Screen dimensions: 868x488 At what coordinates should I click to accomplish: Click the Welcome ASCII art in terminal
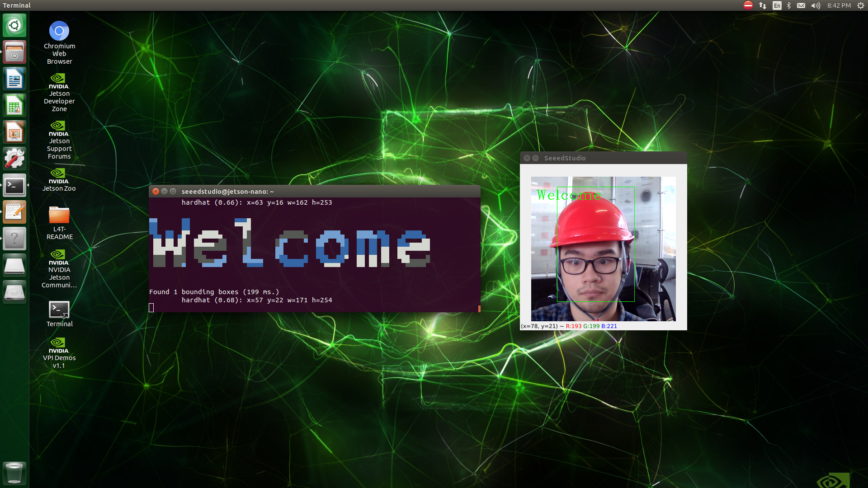290,243
